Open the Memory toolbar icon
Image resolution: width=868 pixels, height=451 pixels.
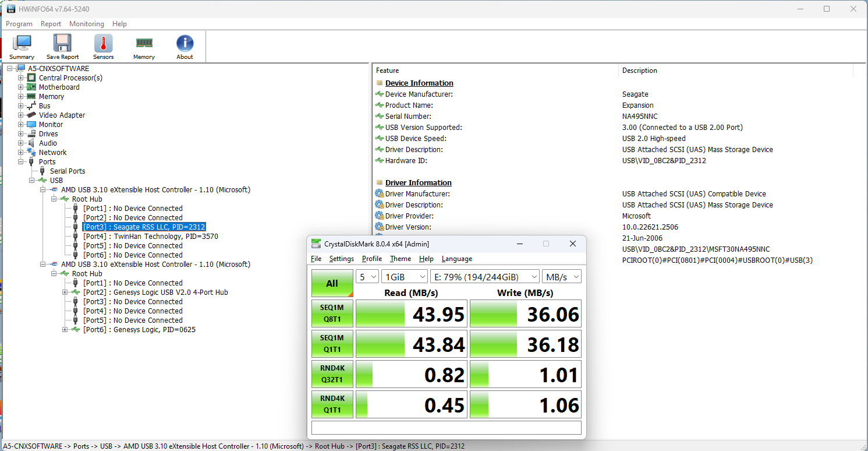(144, 43)
